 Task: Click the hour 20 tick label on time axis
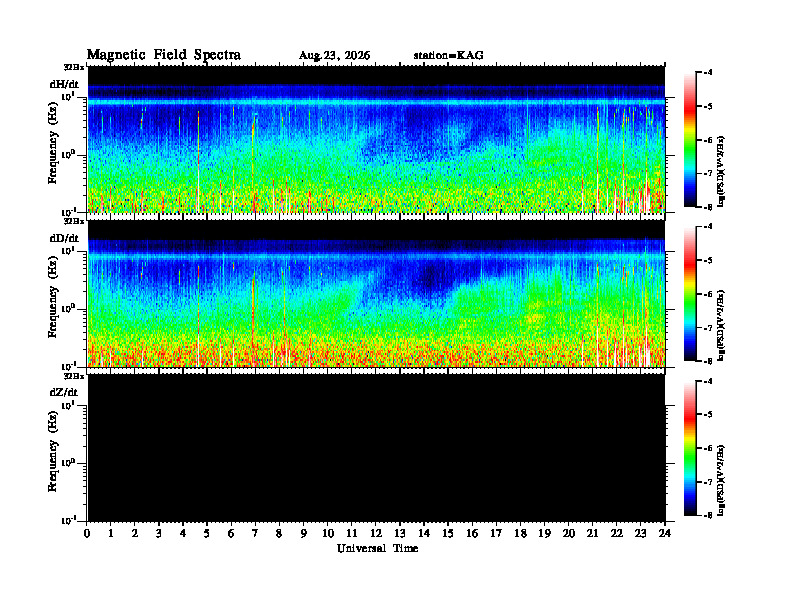(568, 534)
